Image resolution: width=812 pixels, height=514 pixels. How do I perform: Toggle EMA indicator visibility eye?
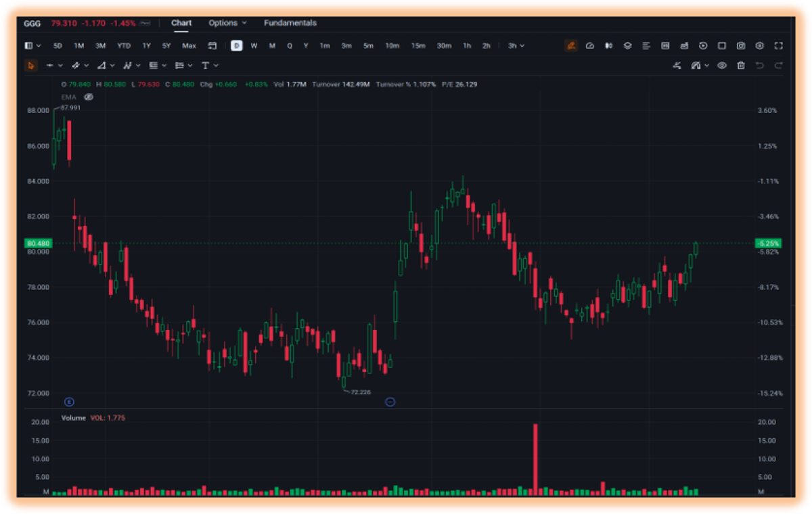click(x=89, y=97)
